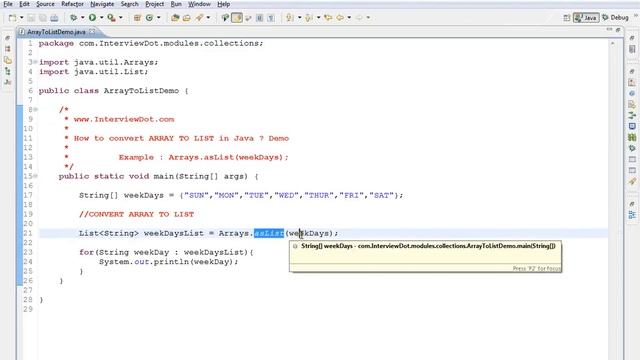640x360 pixels.
Task: Click the New Java Package icon
Action: (x=138, y=18)
